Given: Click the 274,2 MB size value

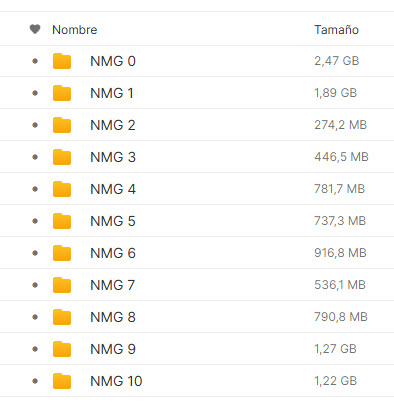Looking at the screenshot, I should point(341,125).
